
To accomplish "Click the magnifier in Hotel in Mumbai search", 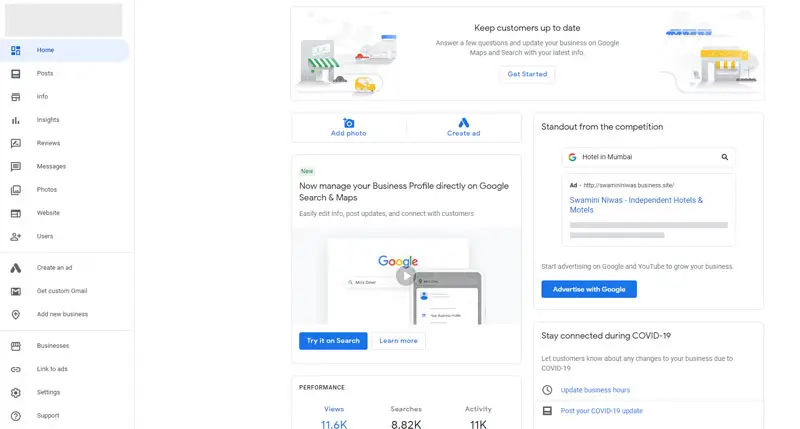I will pyautogui.click(x=724, y=157).
